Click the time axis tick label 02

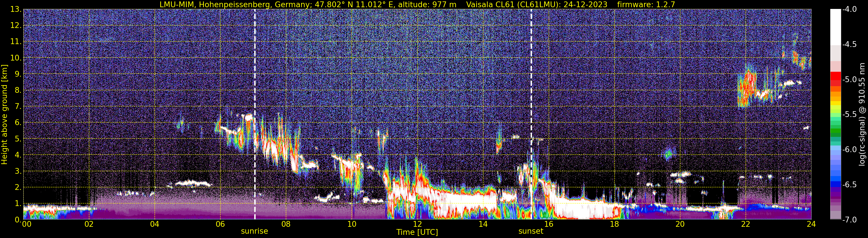tap(89, 224)
